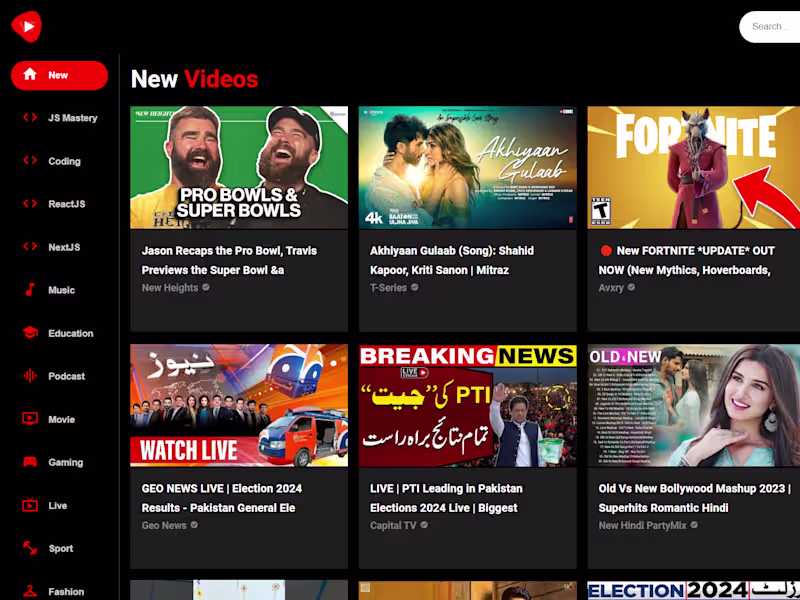Click the red play logo icon

pos(27,26)
